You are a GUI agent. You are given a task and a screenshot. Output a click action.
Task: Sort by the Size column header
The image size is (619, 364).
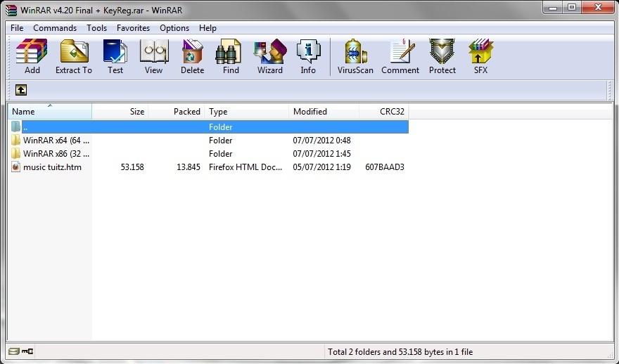[x=120, y=112]
